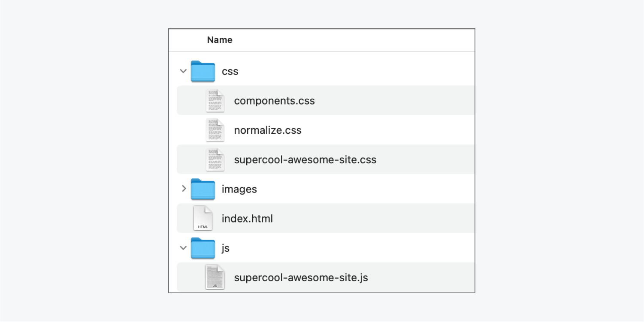Select the supercool-awesome-site.css file name
This screenshot has width=644, height=322.
(x=305, y=160)
